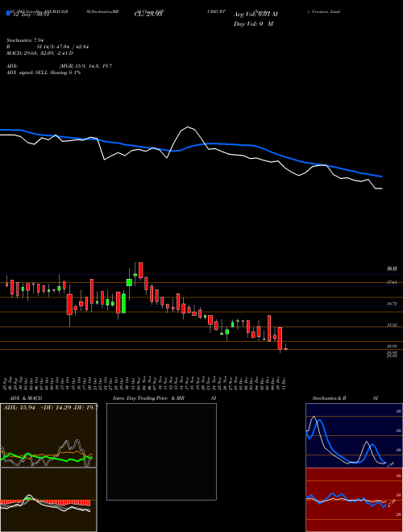Click the large red candlestick at chart peak

click(141, 270)
